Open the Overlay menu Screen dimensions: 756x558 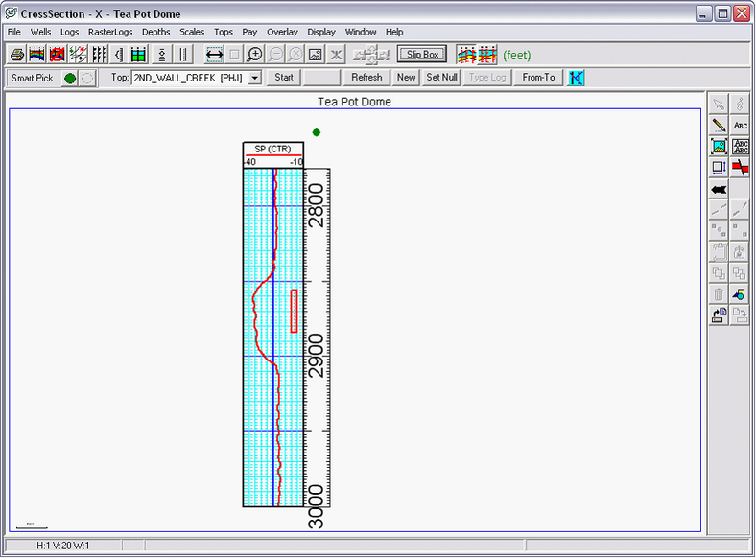(282, 32)
